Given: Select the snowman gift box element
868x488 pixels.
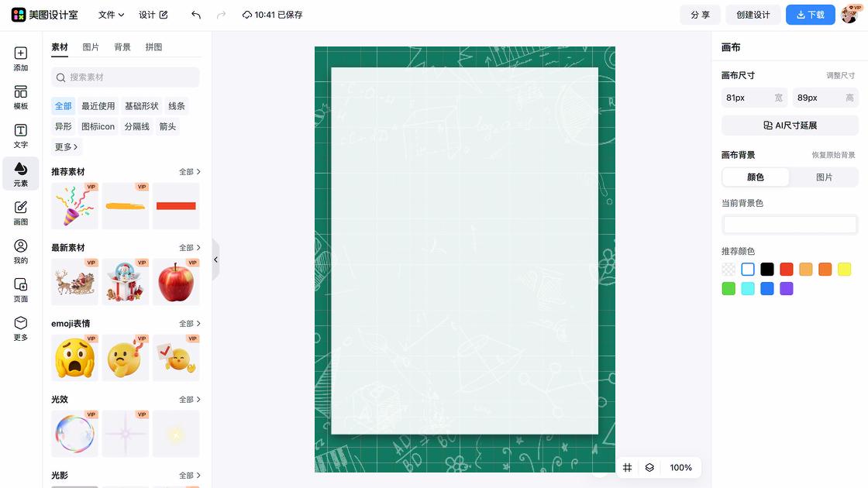Looking at the screenshot, I should click(x=126, y=282).
